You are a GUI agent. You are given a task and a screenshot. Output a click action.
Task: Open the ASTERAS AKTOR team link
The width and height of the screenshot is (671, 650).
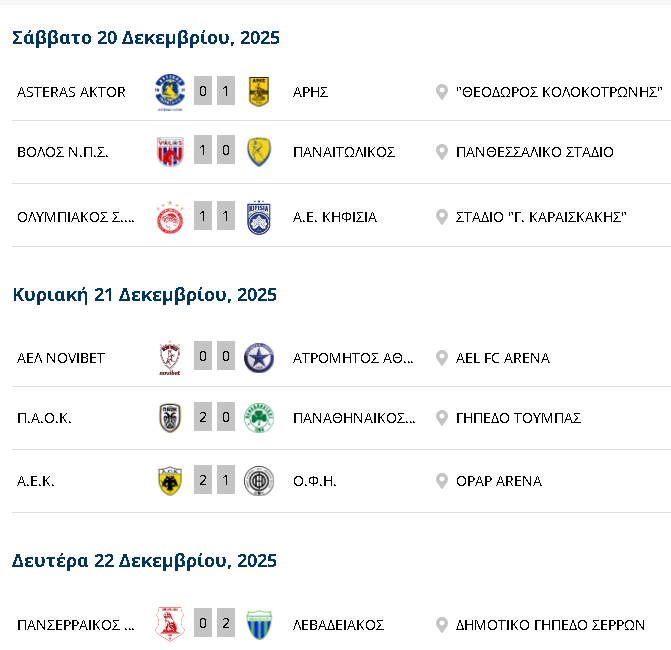click(x=71, y=92)
